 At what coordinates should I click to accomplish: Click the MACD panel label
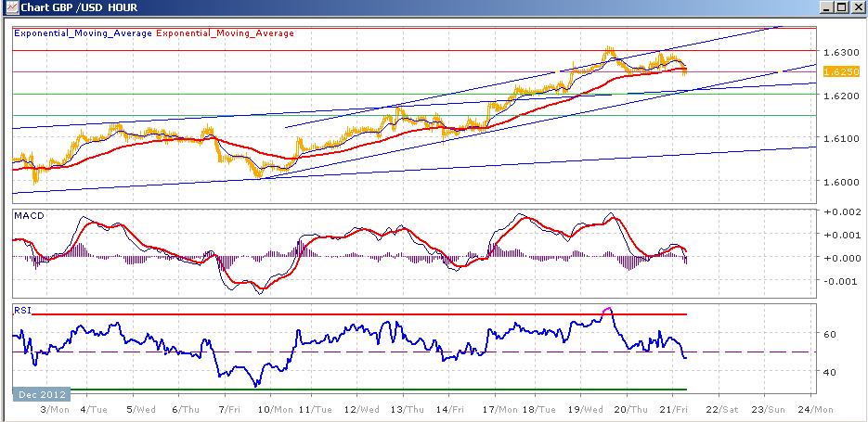point(29,215)
